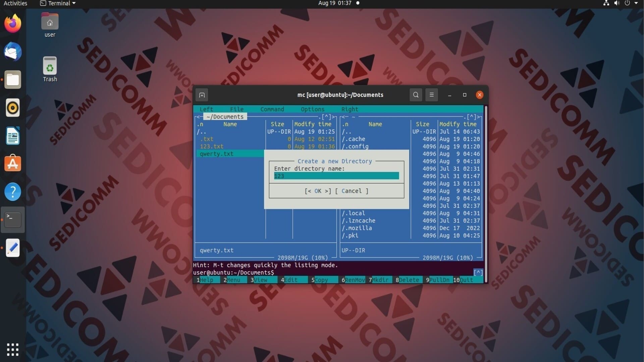This screenshot has width=644, height=362.
Task: Select the Terminal icon in dock
Action: pos(13,220)
